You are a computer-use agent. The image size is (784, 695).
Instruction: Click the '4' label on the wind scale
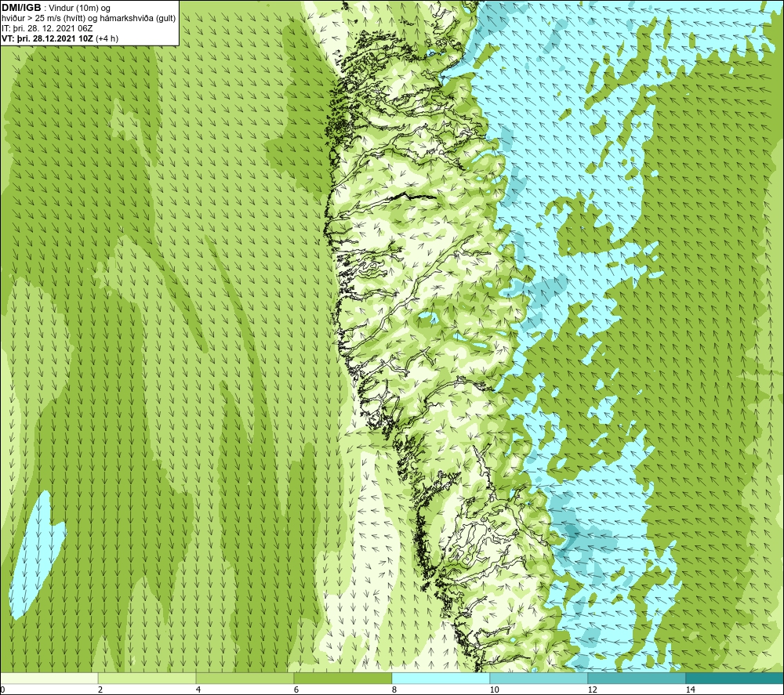(x=198, y=690)
